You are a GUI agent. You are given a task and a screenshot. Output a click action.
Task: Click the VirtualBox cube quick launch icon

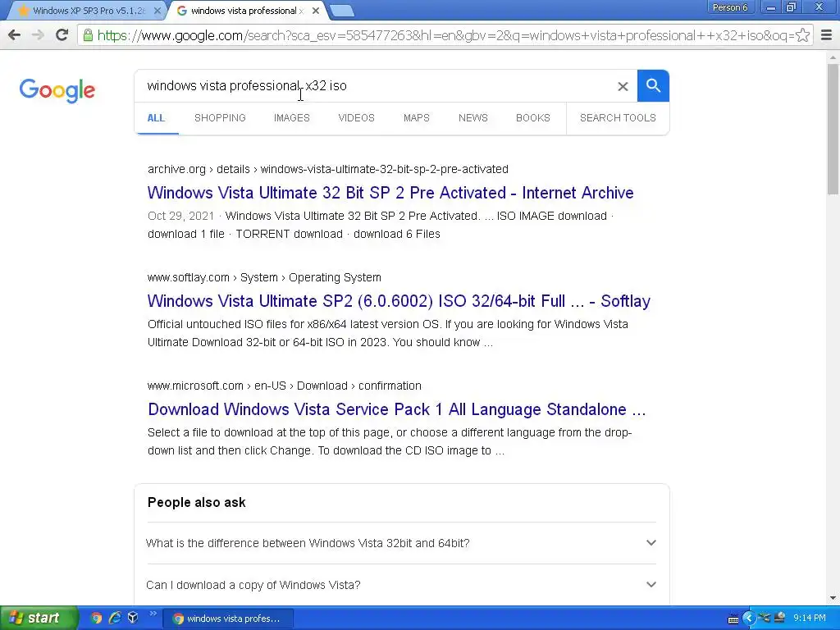(x=133, y=618)
